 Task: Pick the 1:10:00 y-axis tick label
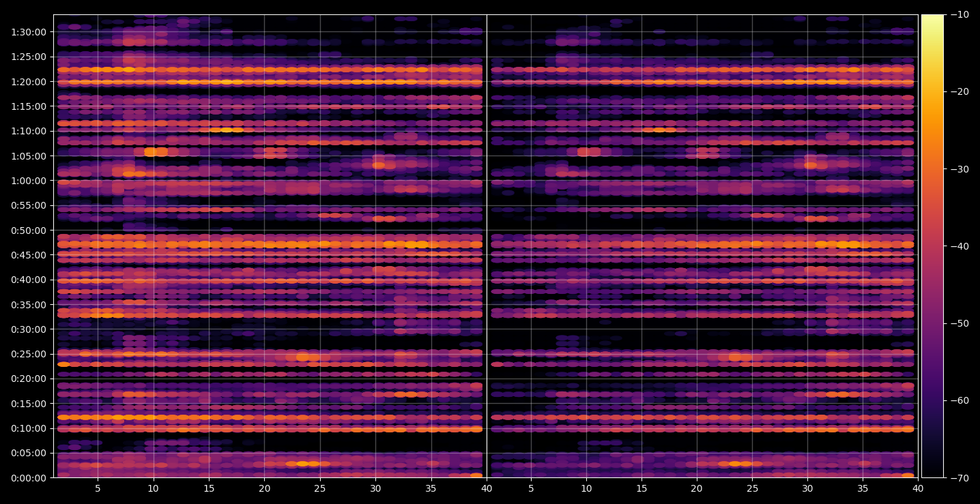coord(29,131)
